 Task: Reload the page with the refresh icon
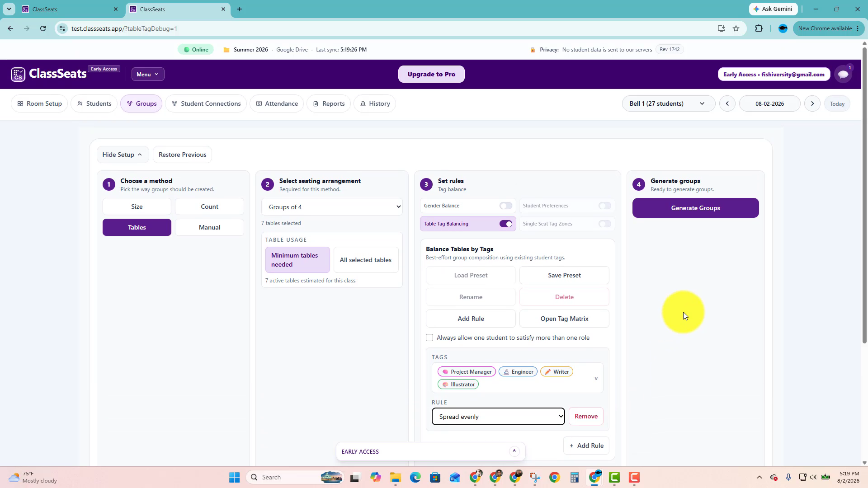point(43,28)
